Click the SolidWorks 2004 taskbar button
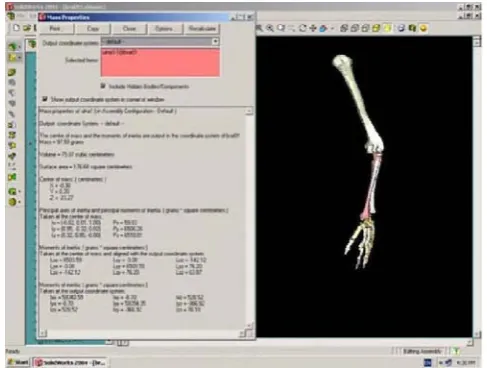Screen dimensions: 487x368 tap(70, 362)
